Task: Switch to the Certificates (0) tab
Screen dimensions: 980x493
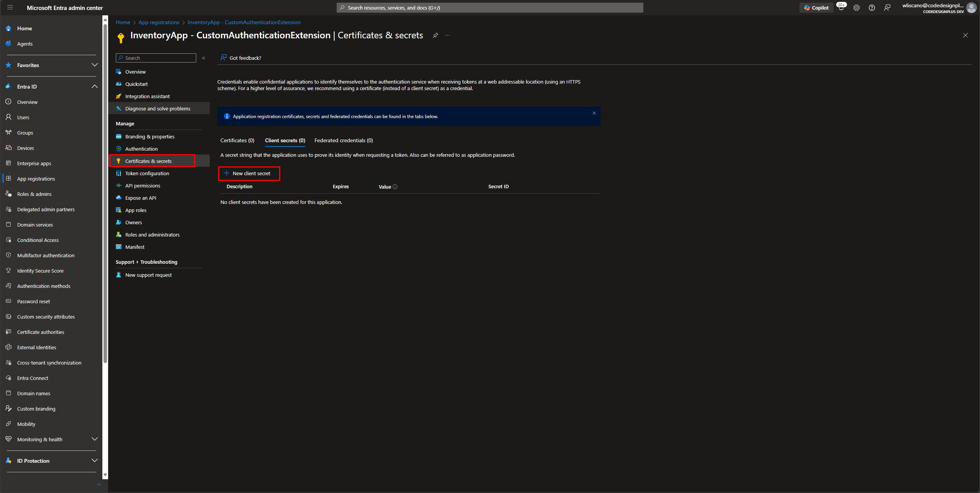Action: [237, 140]
